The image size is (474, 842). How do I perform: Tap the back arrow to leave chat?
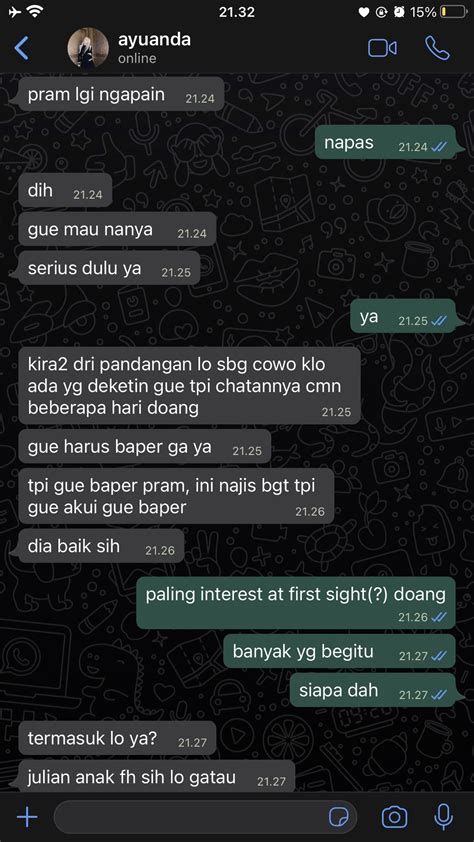[21, 48]
